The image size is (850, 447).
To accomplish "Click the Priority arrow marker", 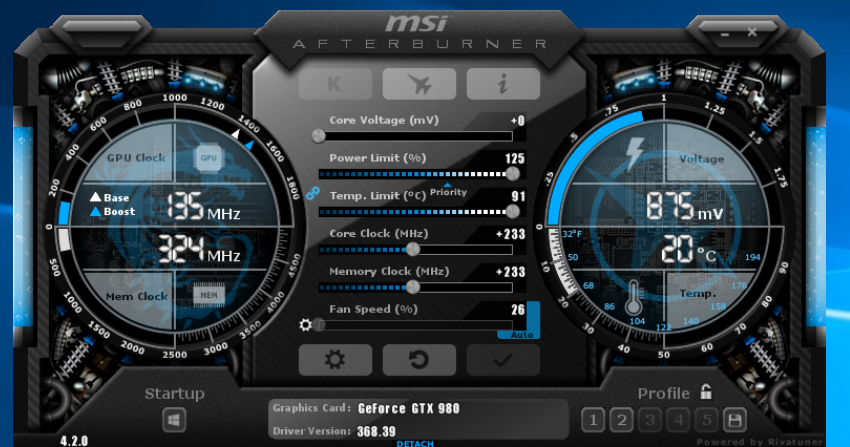I will [x=447, y=185].
